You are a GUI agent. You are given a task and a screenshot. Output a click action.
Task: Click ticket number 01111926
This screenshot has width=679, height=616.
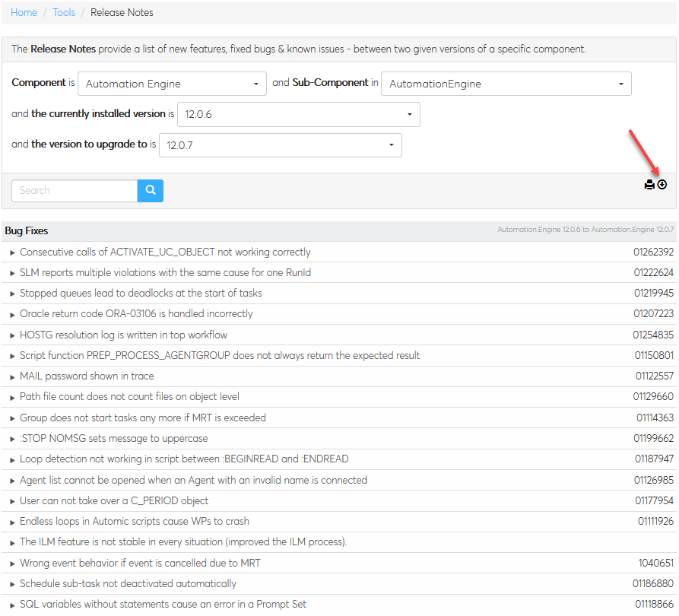pos(656,522)
